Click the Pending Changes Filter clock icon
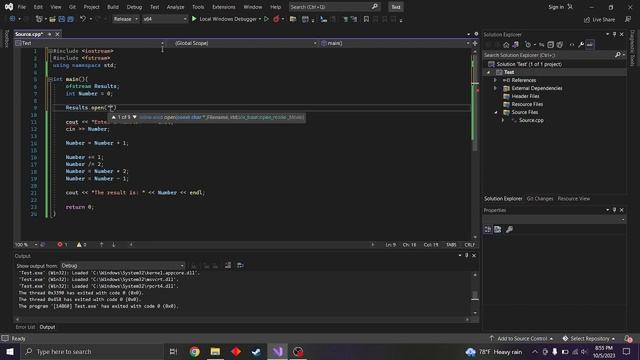Screen dimensions: 640x360 [x=528, y=45]
